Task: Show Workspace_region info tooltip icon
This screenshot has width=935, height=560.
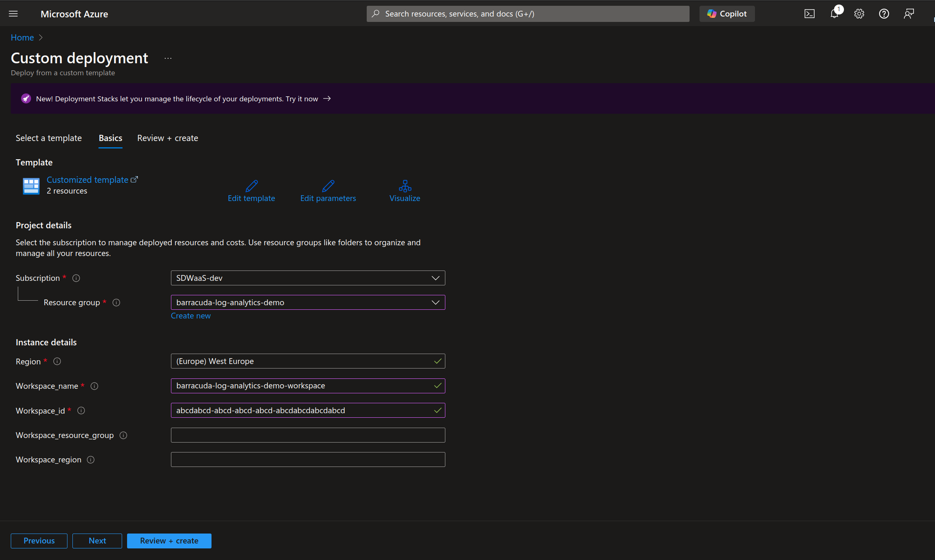Action: [91, 459]
